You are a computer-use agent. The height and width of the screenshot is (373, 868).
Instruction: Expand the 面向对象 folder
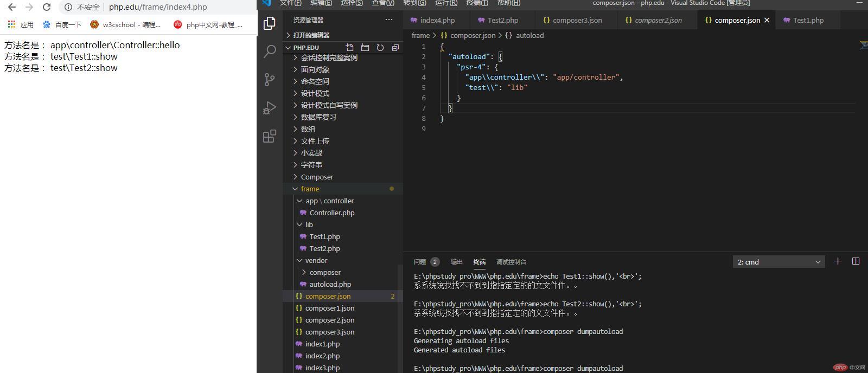coord(342,69)
